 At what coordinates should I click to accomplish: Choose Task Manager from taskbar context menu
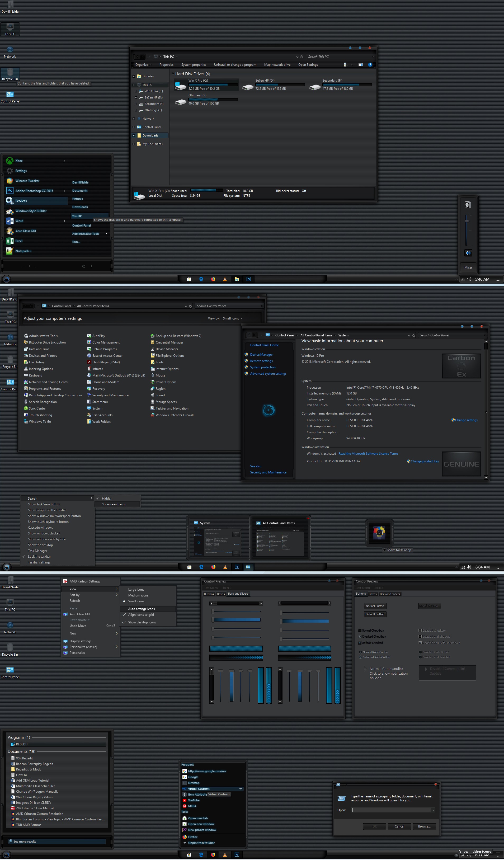click(x=57, y=551)
